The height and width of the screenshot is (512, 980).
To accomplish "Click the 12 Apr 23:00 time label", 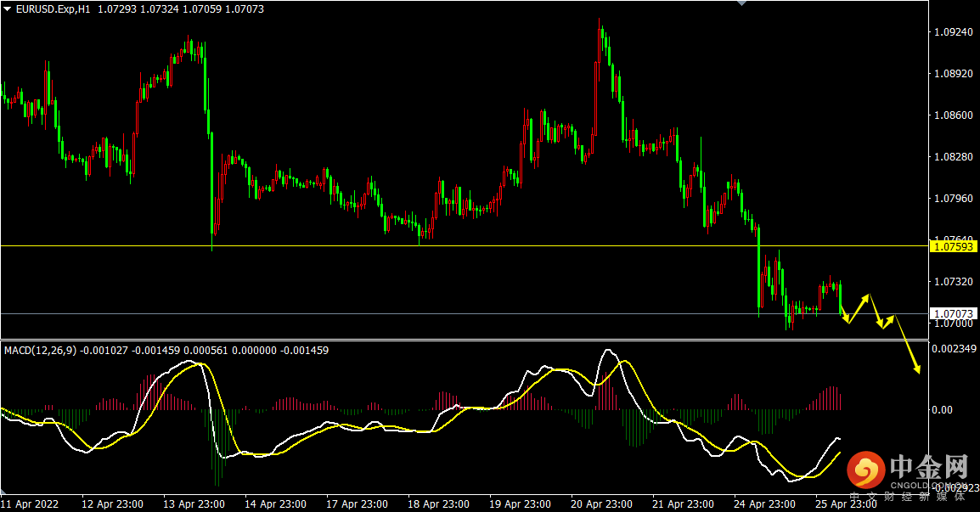I will pos(112,504).
